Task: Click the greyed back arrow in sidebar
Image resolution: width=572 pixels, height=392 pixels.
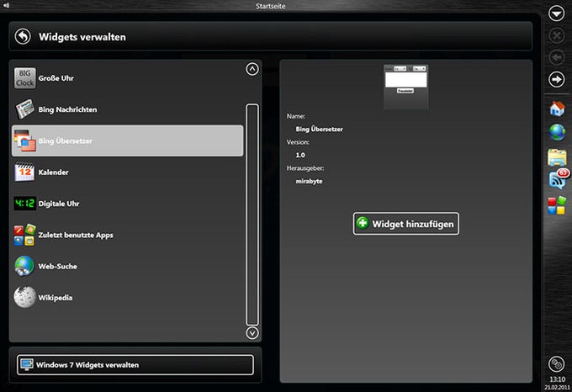Action: click(x=556, y=57)
